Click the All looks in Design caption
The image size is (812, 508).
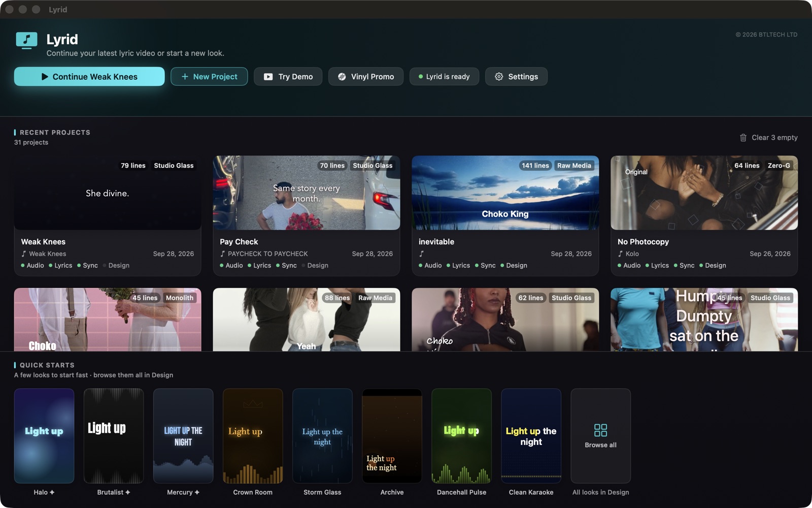[600, 492]
